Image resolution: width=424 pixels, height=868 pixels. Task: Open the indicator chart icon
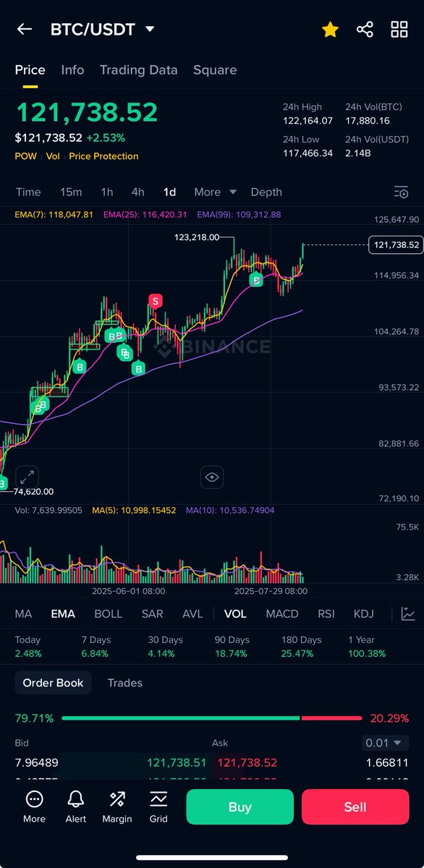408,613
